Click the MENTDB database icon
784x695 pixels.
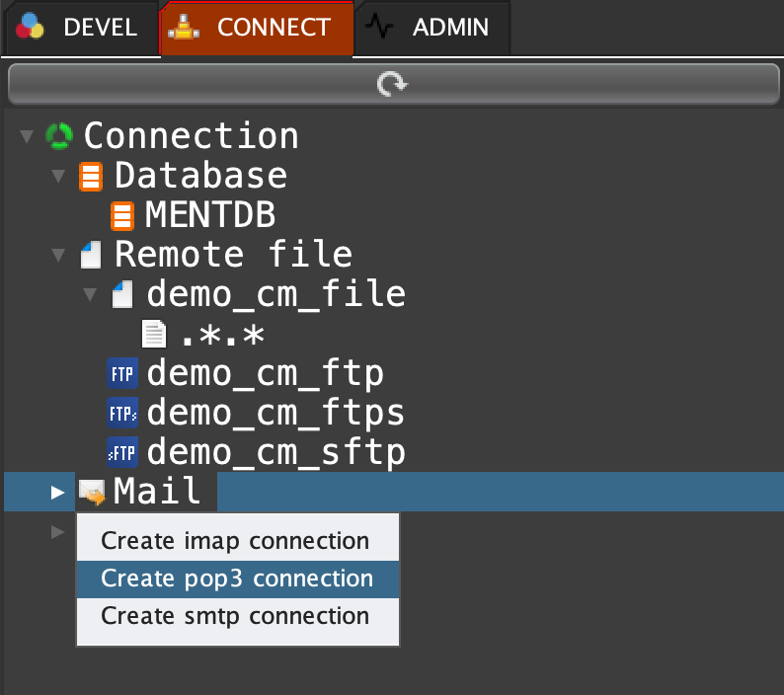[x=122, y=216]
